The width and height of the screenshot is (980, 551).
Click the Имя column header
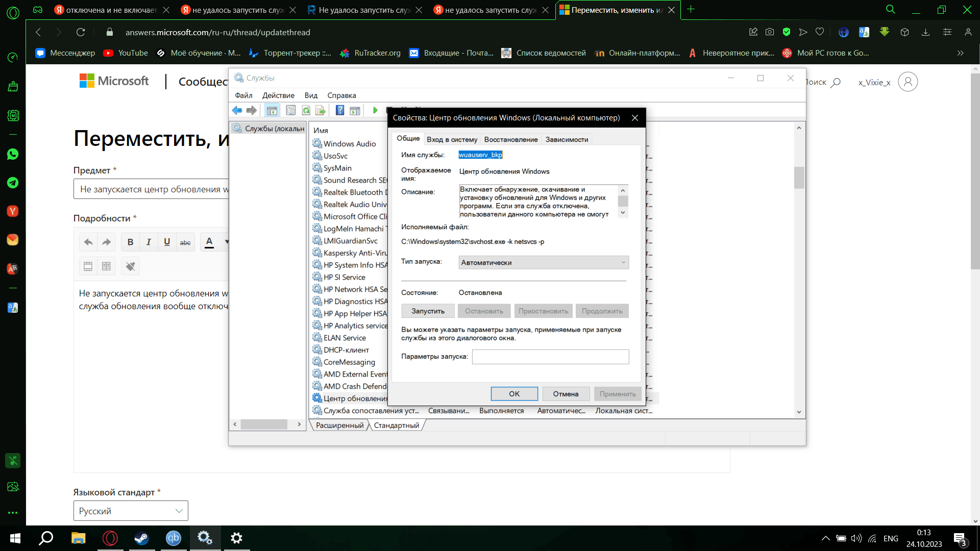pyautogui.click(x=321, y=131)
